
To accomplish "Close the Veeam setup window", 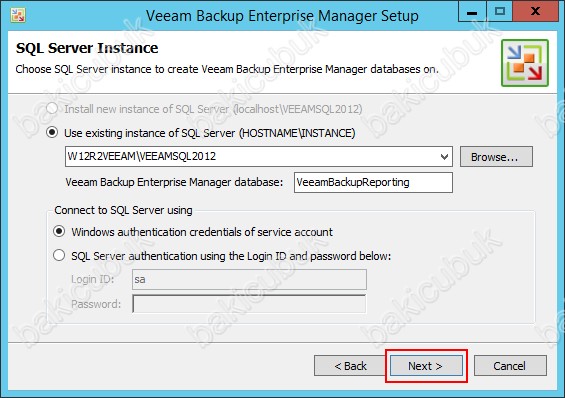I will coord(536,12).
